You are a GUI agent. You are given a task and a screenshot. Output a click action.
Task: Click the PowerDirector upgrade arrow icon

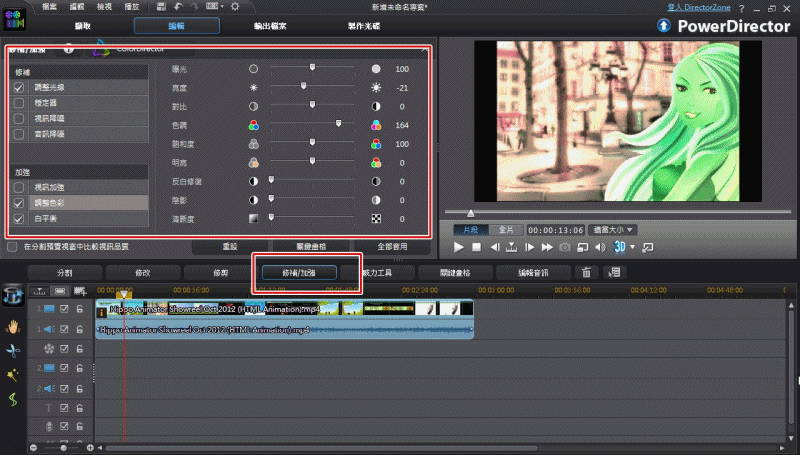tap(663, 26)
